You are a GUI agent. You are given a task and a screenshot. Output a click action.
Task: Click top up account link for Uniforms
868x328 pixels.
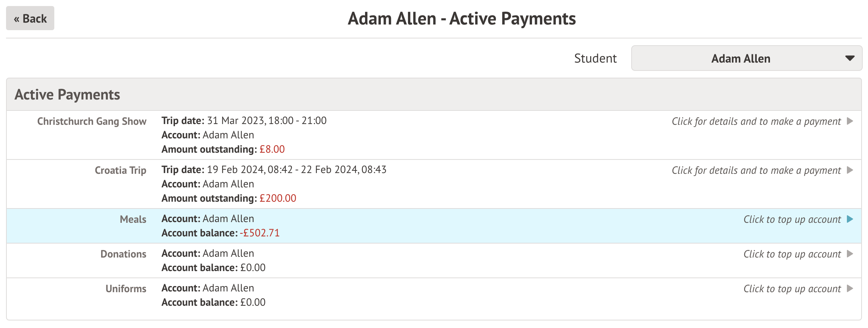coord(792,289)
